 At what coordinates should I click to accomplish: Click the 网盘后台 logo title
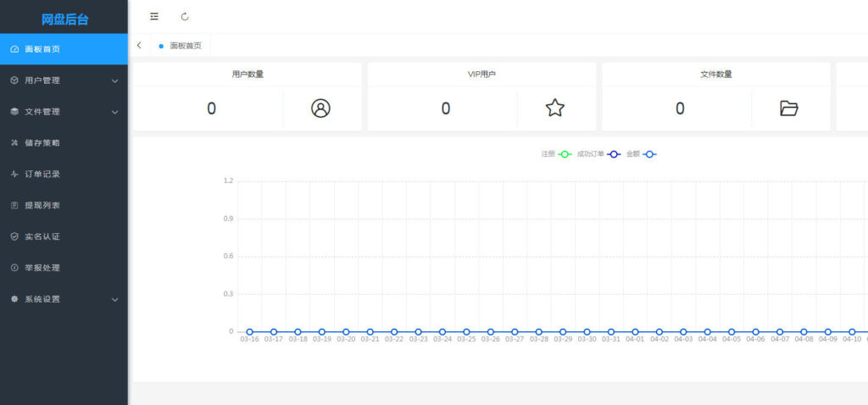coord(64,20)
